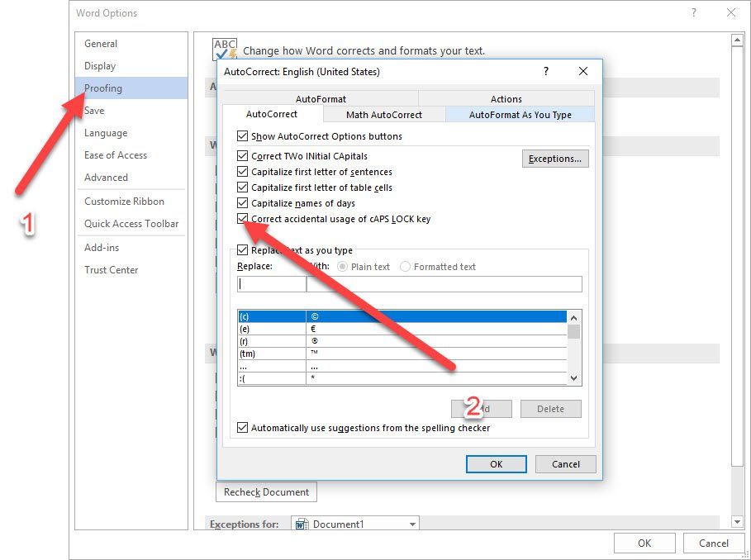Select the Proofing category
This screenshot has height=560, width=751.
click(x=131, y=88)
